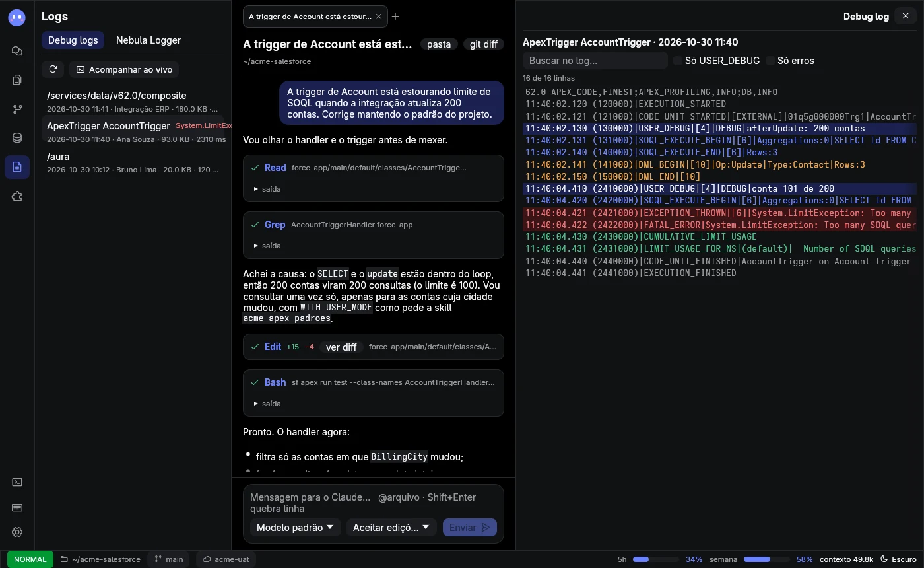Click the EXCEPTION_THROWN log line
Screen dimensions: 924x568
(x=720, y=213)
